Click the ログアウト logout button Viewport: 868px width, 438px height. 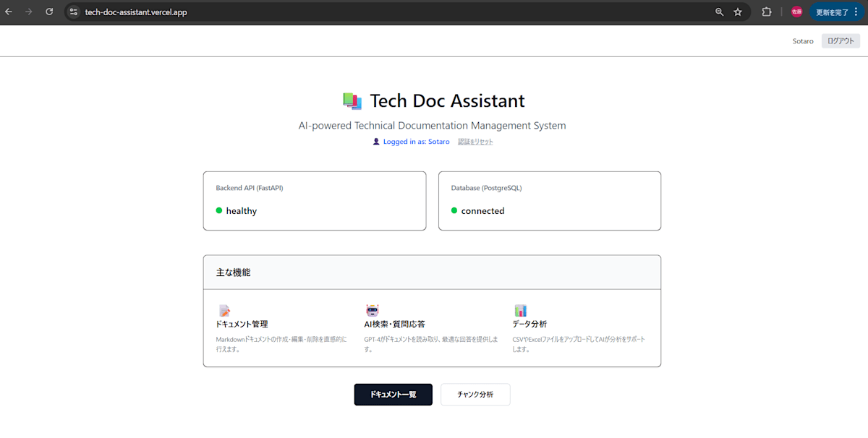tap(841, 41)
